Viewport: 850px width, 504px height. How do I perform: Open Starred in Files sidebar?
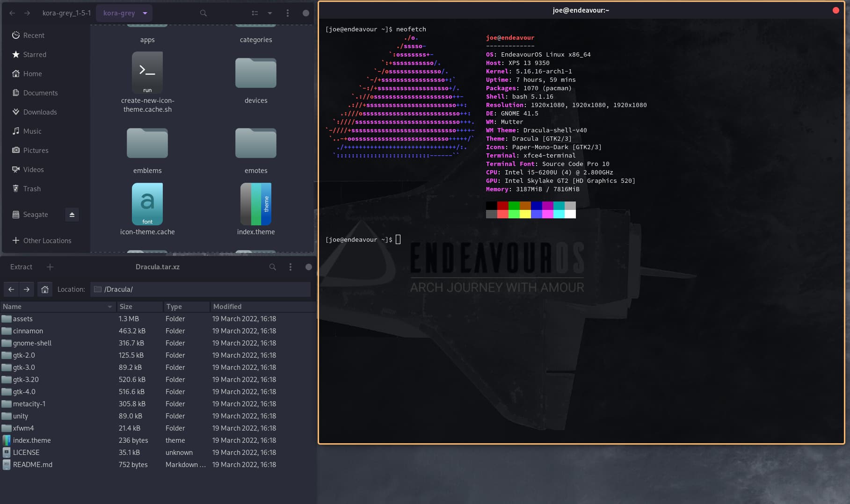point(46,55)
